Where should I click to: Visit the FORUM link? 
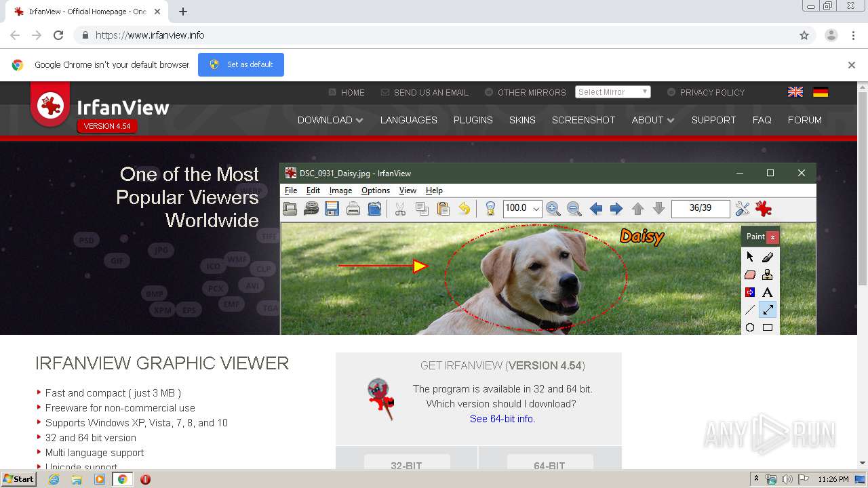click(805, 120)
